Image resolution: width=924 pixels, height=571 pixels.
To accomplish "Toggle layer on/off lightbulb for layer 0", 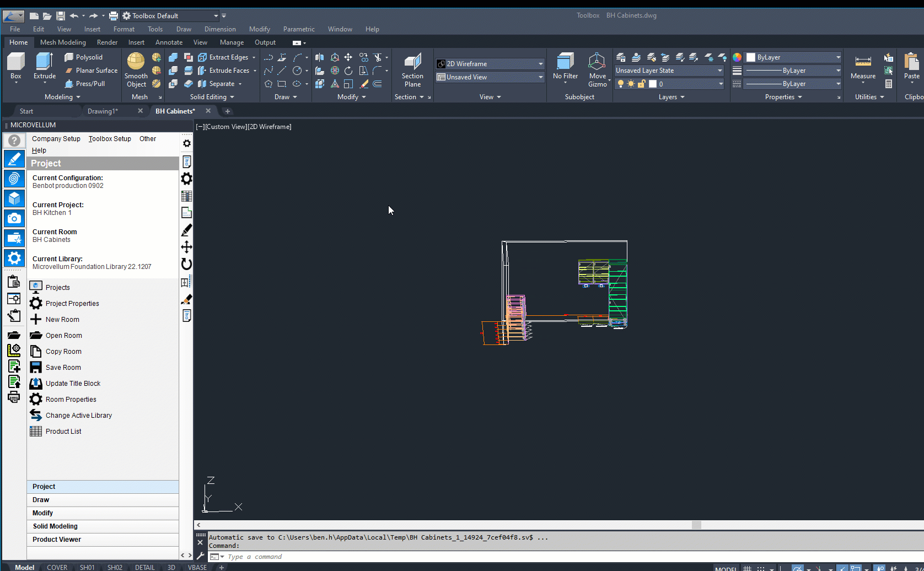I will click(x=621, y=84).
